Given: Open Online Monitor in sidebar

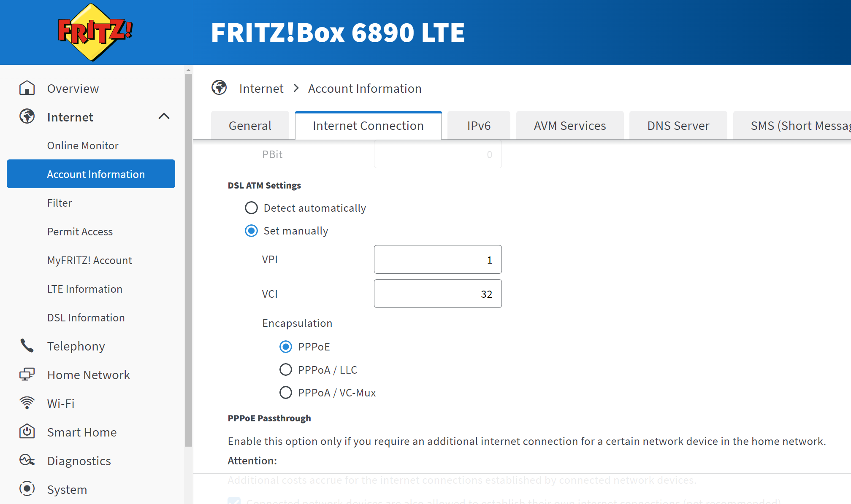Looking at the screenshot, I should [83, 146].
